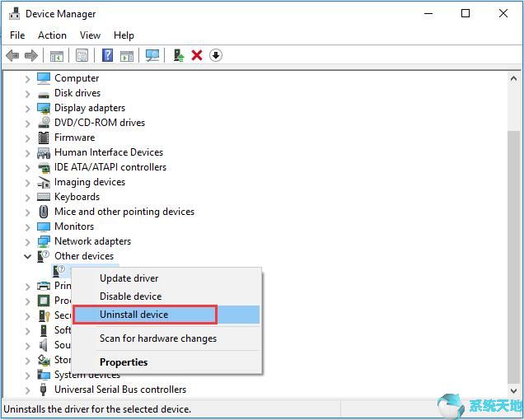Click the Imaging devices icon

[44, 183]
